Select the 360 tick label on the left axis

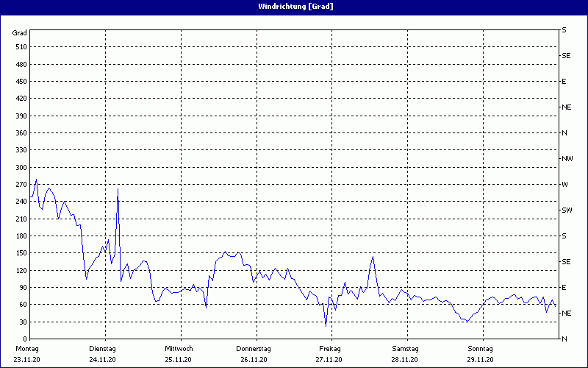click(x=20, y=133)
